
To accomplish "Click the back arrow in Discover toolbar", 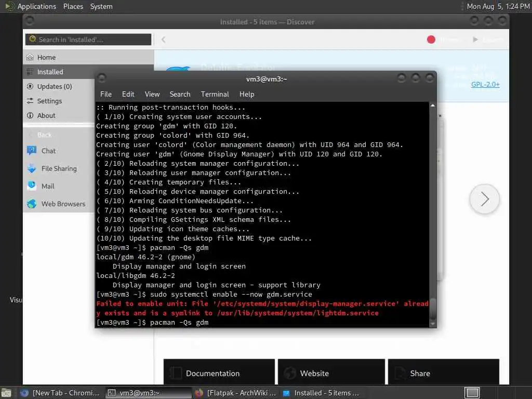I will click(164, 39).
